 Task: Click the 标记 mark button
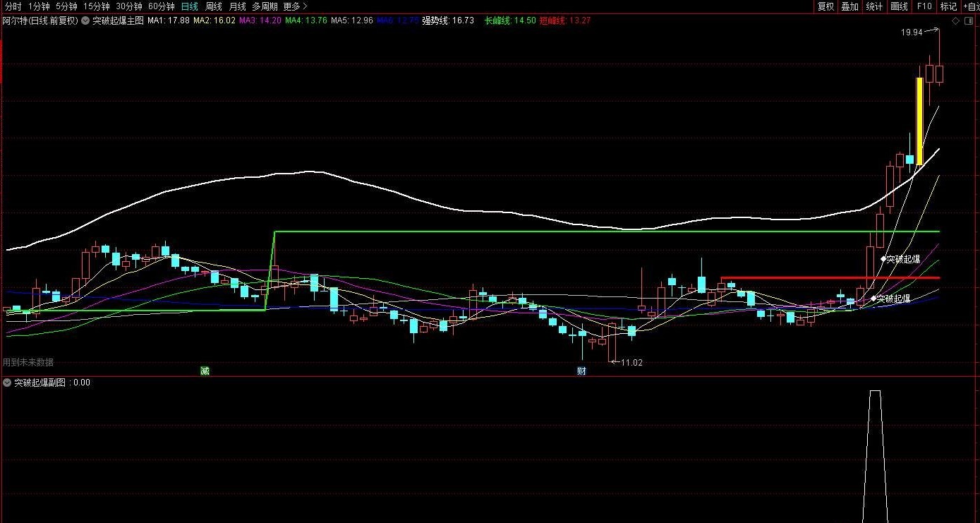click(x=948, y=6)
